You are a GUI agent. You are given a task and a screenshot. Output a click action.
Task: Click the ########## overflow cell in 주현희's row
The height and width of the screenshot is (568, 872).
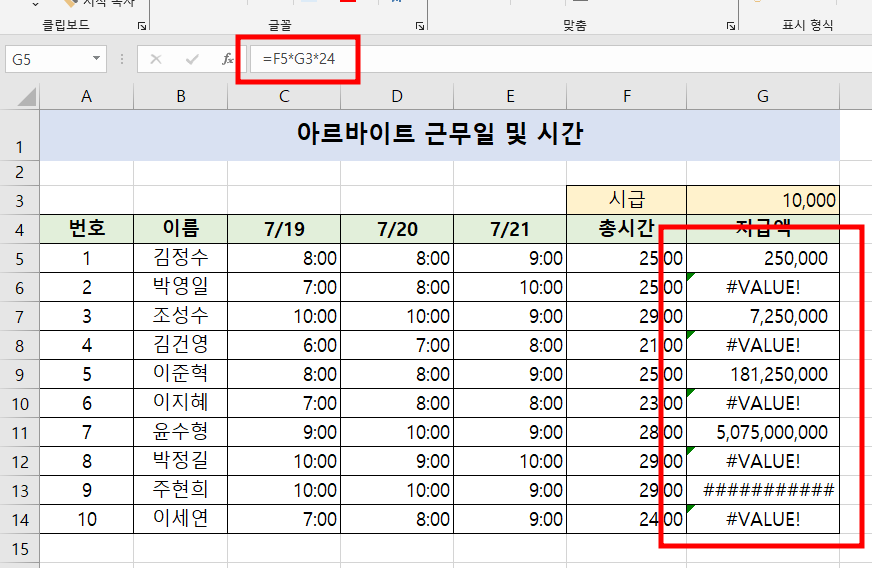pyautogui.click(x=763, y=491)
